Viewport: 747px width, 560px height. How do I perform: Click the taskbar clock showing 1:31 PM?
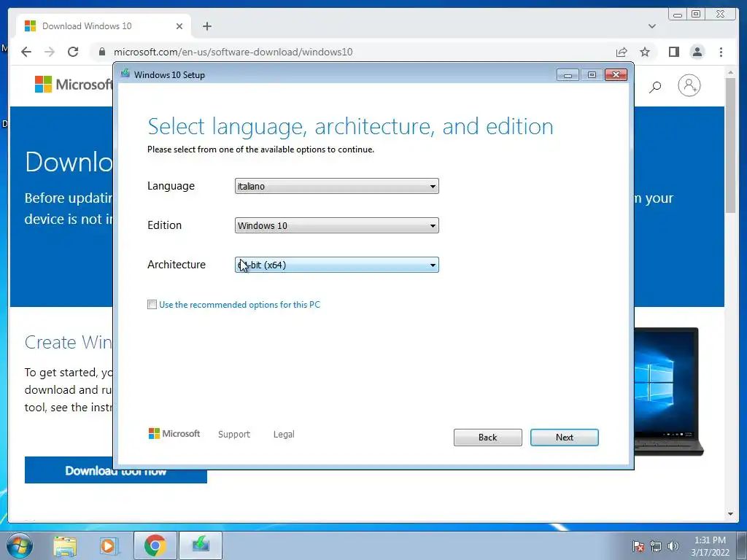[x=710, y=546]
